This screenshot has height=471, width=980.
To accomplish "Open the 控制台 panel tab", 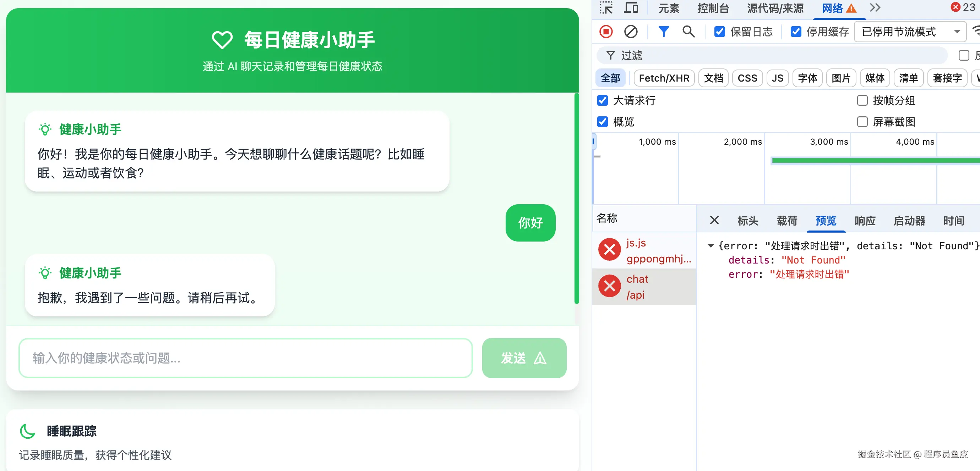I will point(713,9).
